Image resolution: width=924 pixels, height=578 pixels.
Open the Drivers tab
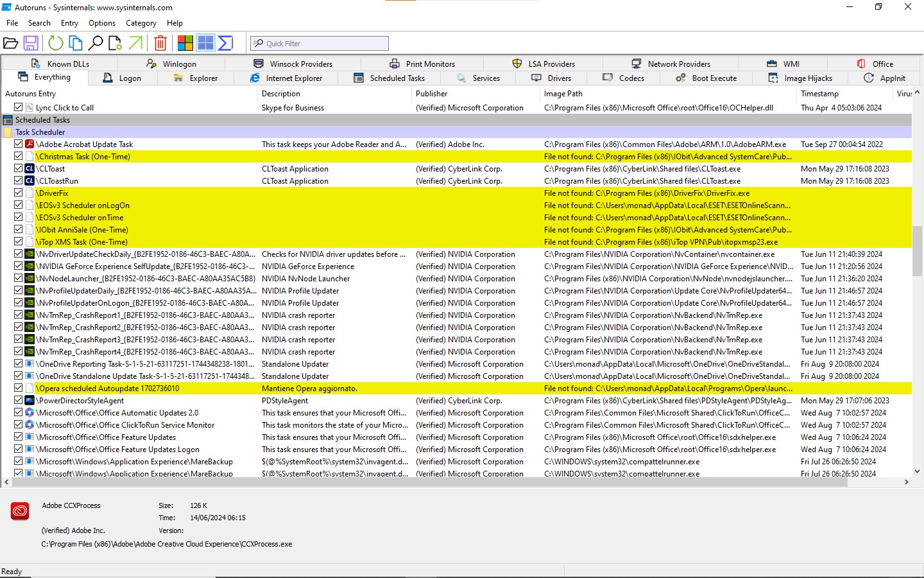click(551, 78)
